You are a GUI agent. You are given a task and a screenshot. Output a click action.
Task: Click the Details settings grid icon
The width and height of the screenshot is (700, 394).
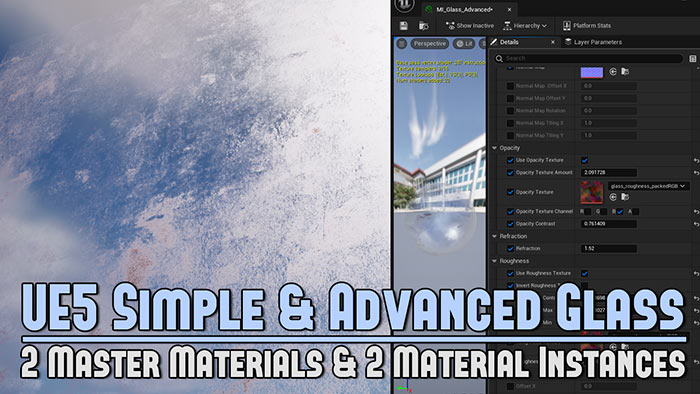click(x=692, y=58)
